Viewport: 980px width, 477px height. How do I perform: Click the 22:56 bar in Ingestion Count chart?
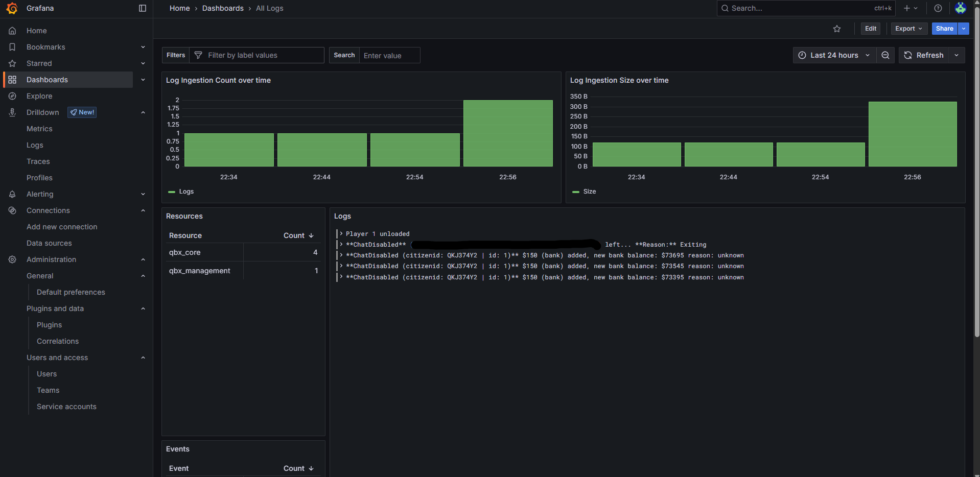[x=508, y=133]
